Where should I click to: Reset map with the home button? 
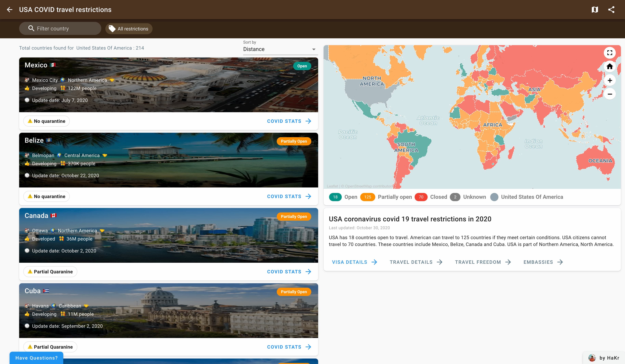609,66
